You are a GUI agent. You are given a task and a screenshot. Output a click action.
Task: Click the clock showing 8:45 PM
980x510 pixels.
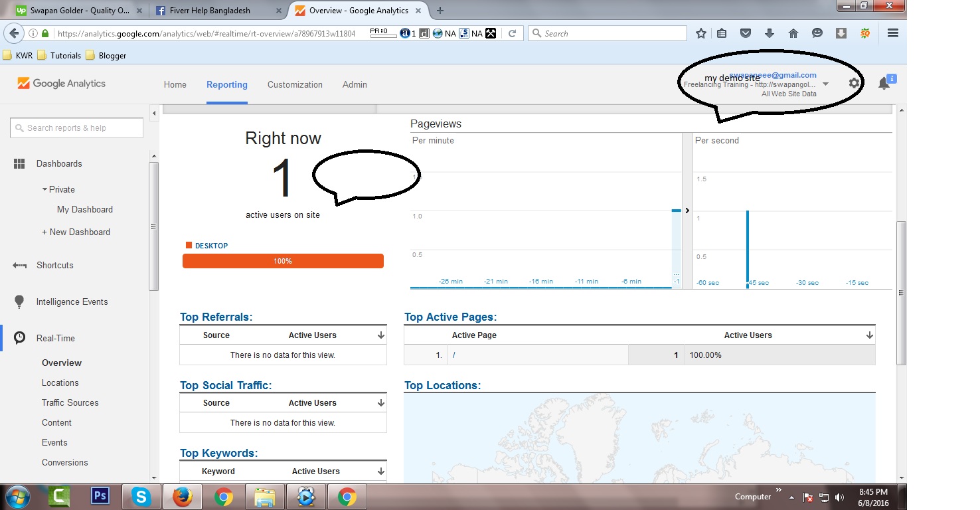[872, 492]
